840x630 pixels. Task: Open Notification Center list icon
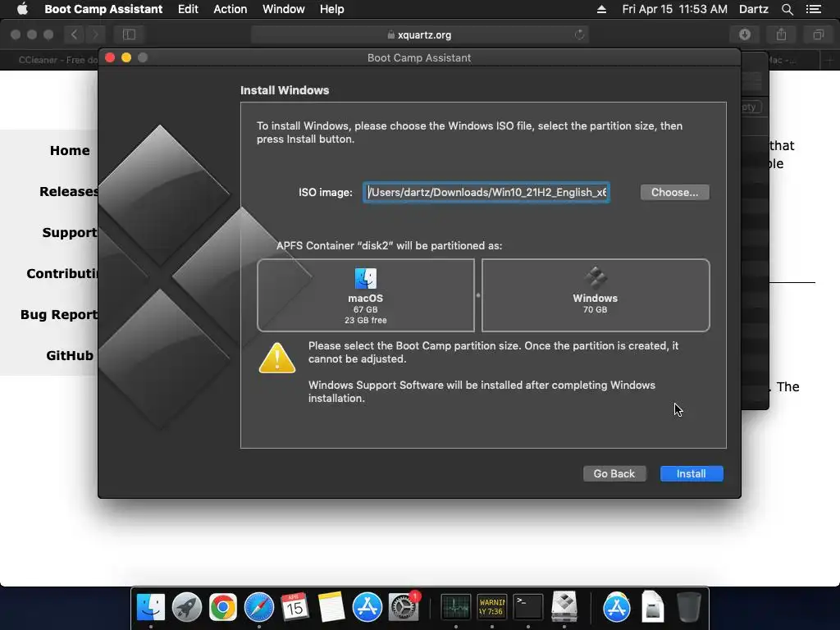814,9
